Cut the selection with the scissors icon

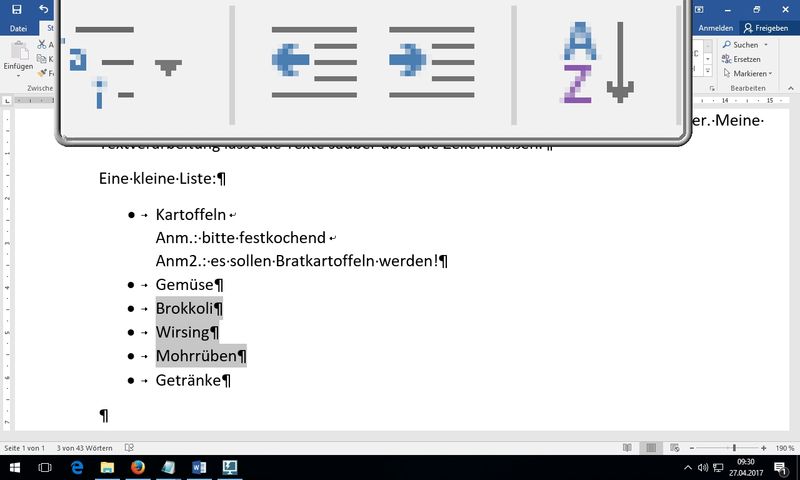42,45
